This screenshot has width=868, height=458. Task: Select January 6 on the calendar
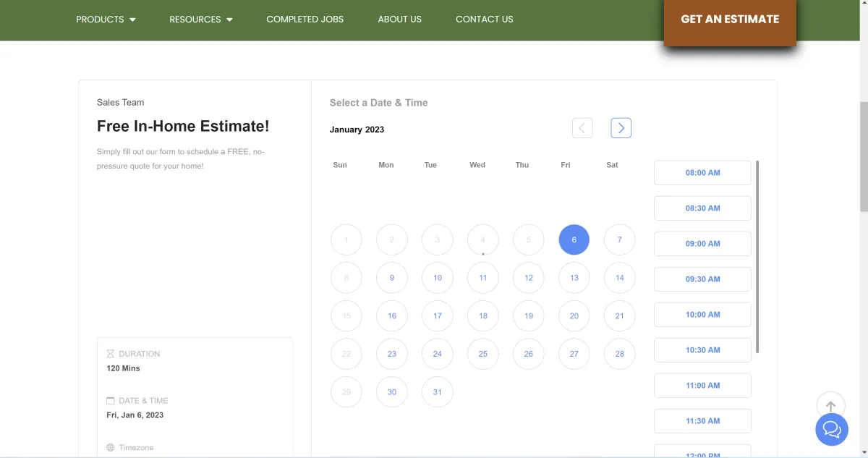click(x=574, y=239)
